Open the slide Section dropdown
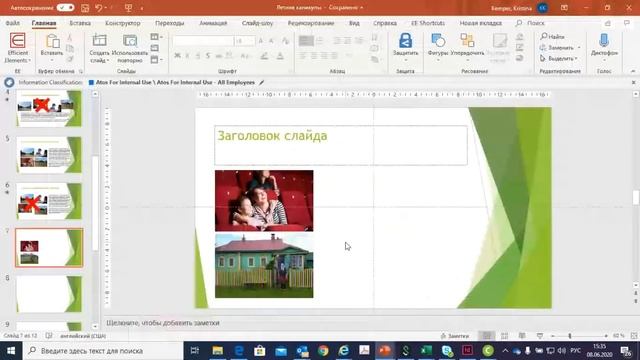This screenshot has width=640, height=360. (x=156, y=60)
